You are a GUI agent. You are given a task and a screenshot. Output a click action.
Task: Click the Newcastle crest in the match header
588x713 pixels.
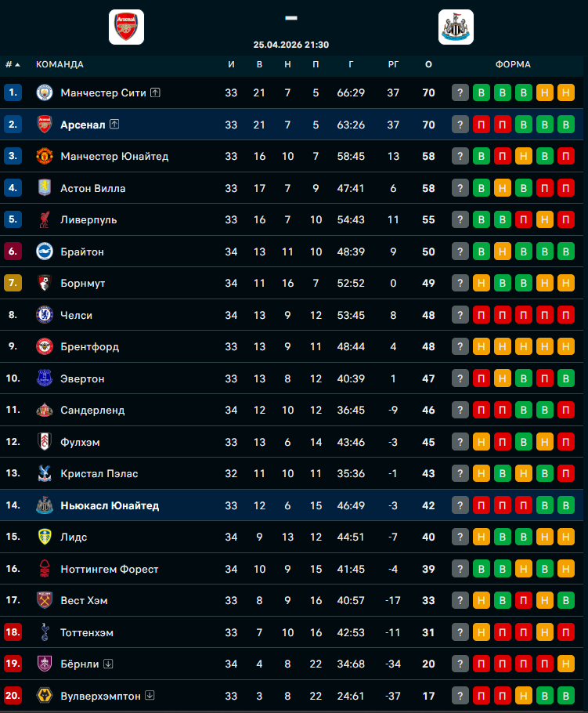(x=456, y=27)
